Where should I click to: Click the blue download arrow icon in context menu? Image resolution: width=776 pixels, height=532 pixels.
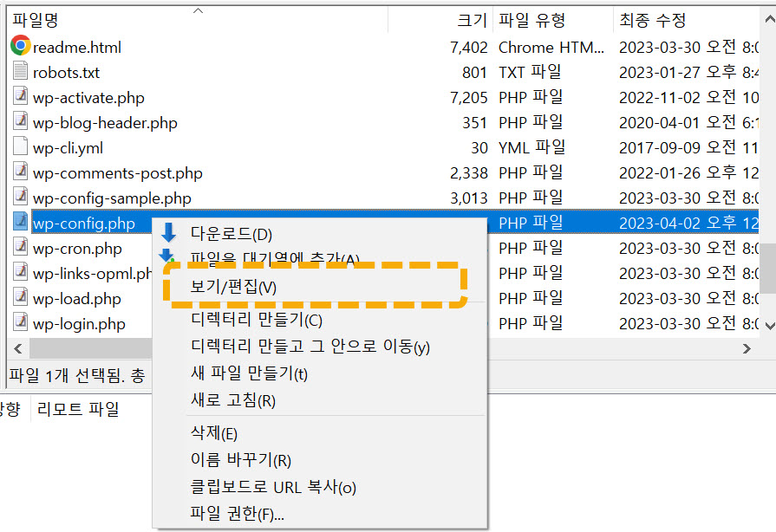[x=169, y=232]
